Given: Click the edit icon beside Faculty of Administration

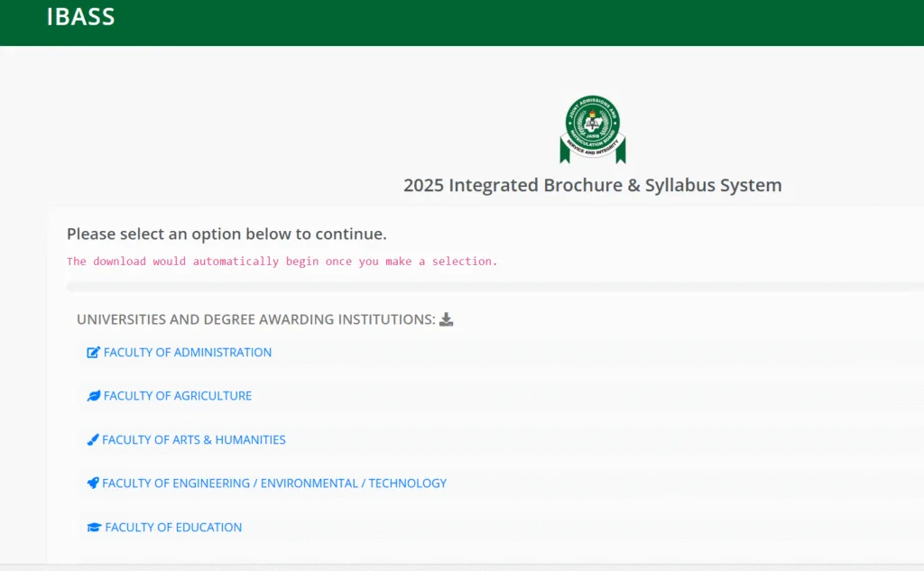Looking at the screenshot, I should click(93, 353).
